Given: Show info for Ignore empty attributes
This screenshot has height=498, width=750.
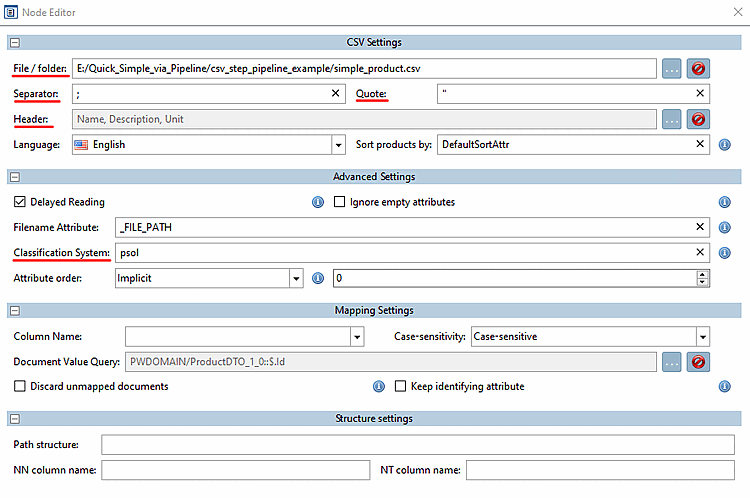Looking at the screenshot, I should pyautogui.click(x=725, y=202).
